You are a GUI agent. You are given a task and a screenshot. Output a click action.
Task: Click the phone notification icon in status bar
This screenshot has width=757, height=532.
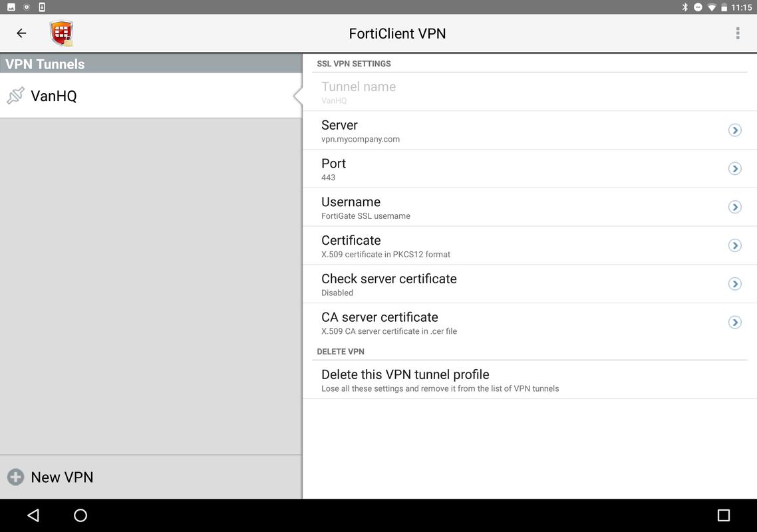click(x=42, y=7)
